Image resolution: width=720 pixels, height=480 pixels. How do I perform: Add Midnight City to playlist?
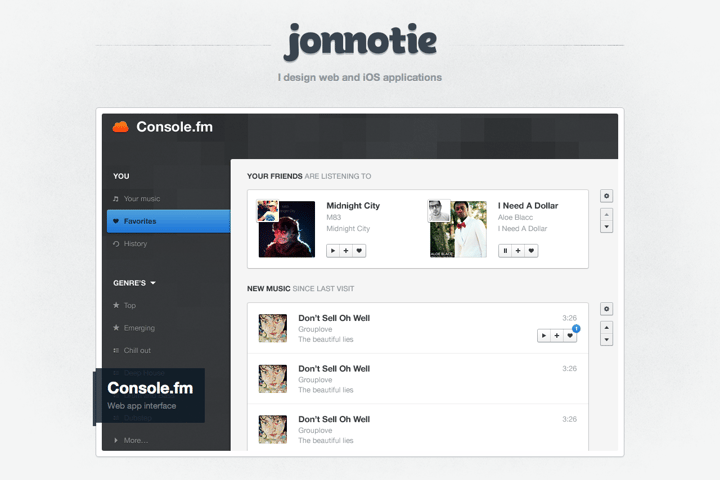[x=346, y=251]
